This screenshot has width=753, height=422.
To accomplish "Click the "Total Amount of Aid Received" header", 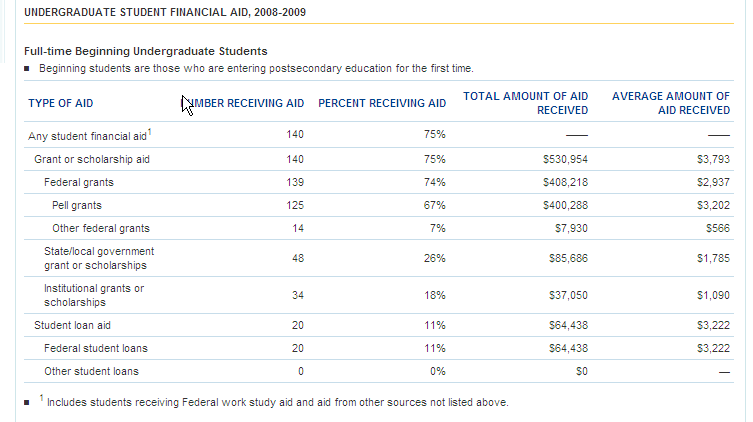I will [x=526, y=103].
